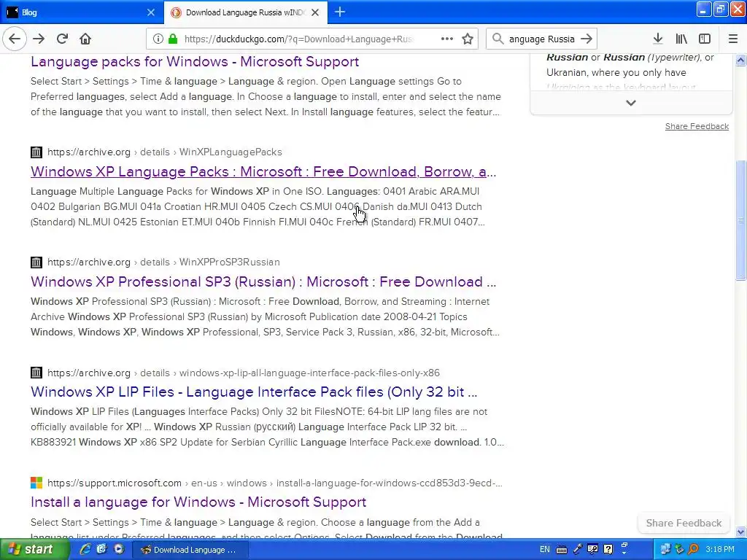Screen dimensions: 747x560
Task: Select the Download Language Russia tab
Action: click(245, 12)
